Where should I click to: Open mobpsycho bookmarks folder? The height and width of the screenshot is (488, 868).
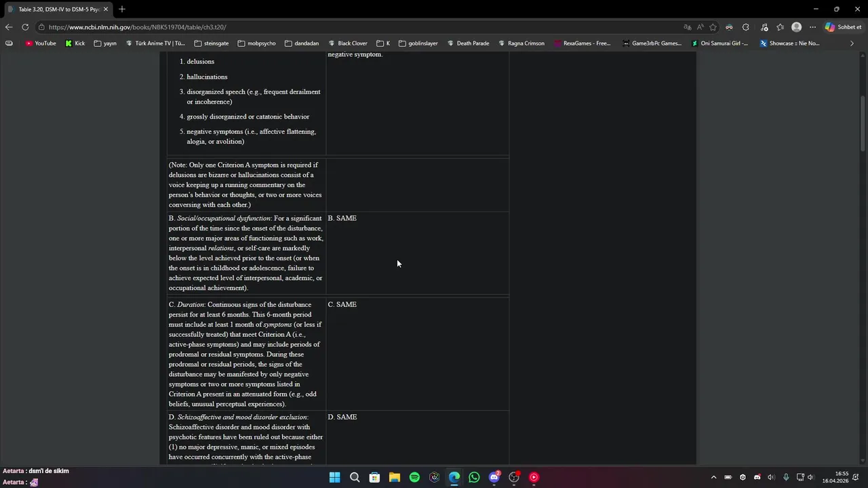(256, 43)
